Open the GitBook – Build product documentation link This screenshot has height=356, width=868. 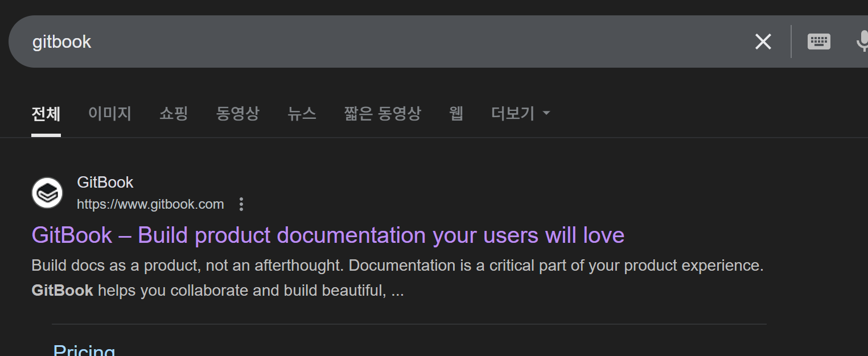point(328,235)
